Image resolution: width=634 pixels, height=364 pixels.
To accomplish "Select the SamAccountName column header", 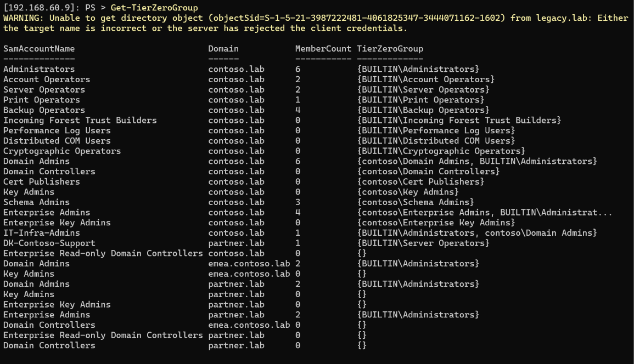I will [39, 49].
